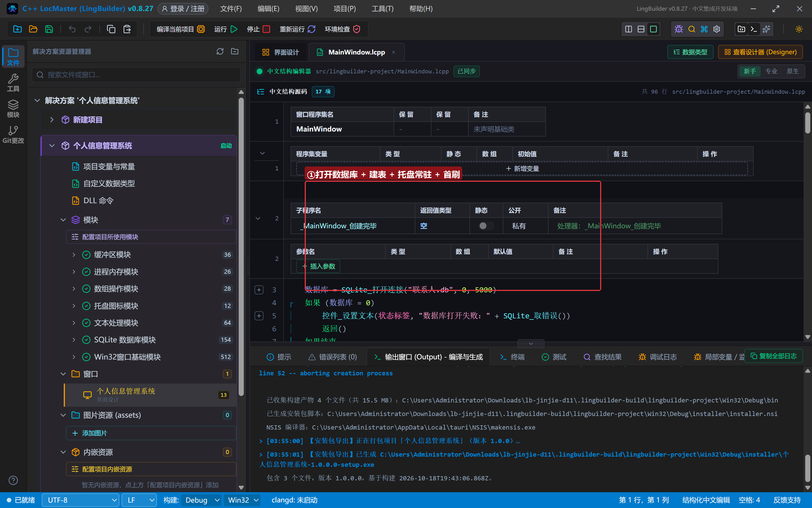Open the Debug build configuration dropdown
The image size is (812, 508).
[201, 500]
